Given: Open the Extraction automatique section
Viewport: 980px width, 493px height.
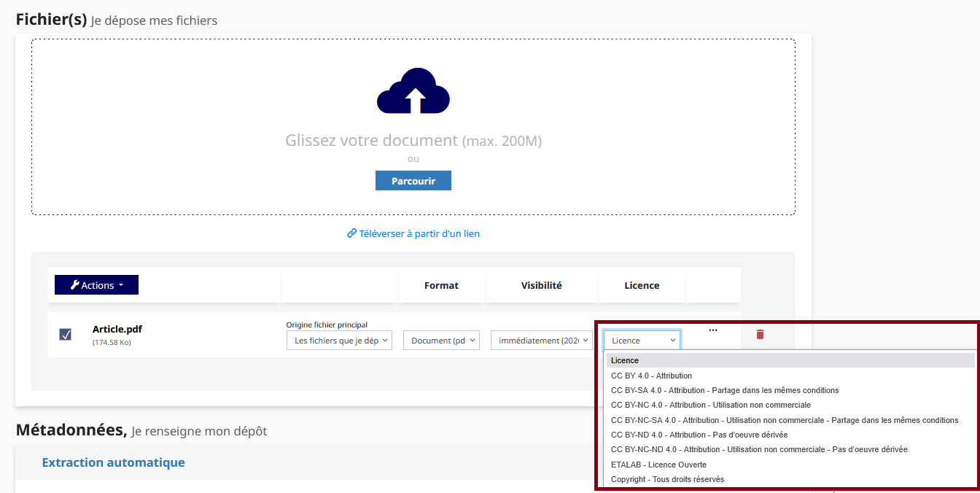Looking at the screenshot, I should point(113,462).
